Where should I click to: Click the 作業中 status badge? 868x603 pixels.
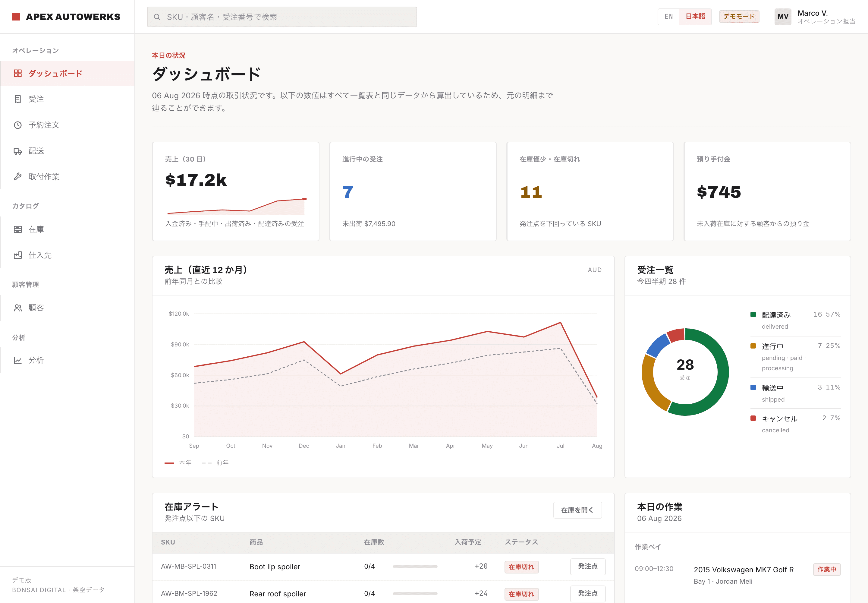point(826,569)
